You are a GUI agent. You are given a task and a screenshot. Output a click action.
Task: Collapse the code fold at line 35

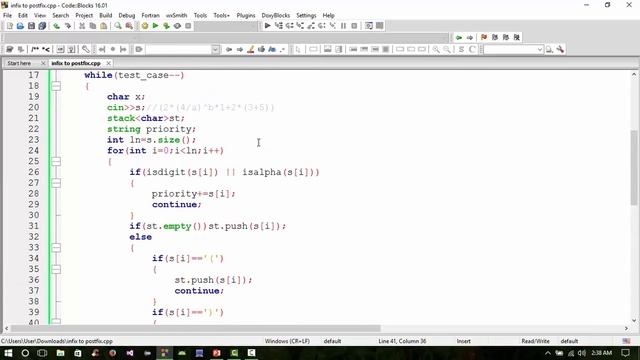click(56, 269)
